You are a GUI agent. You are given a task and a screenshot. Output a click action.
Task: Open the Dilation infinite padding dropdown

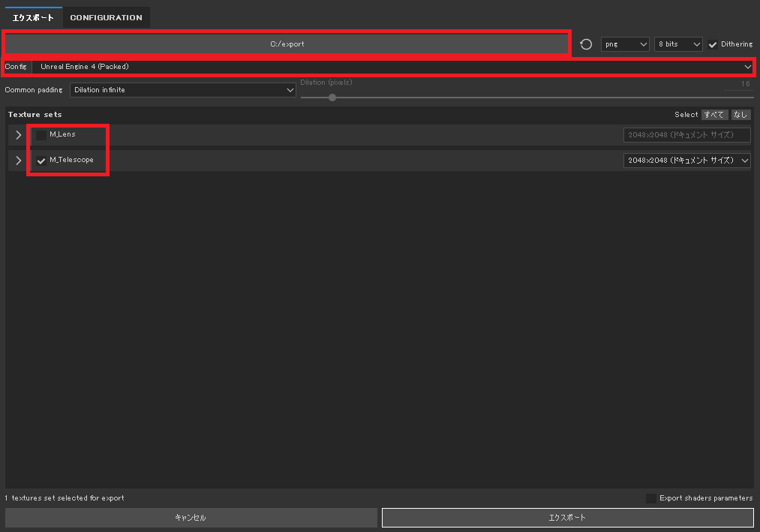pyautogui.click(x=183, y=90)
